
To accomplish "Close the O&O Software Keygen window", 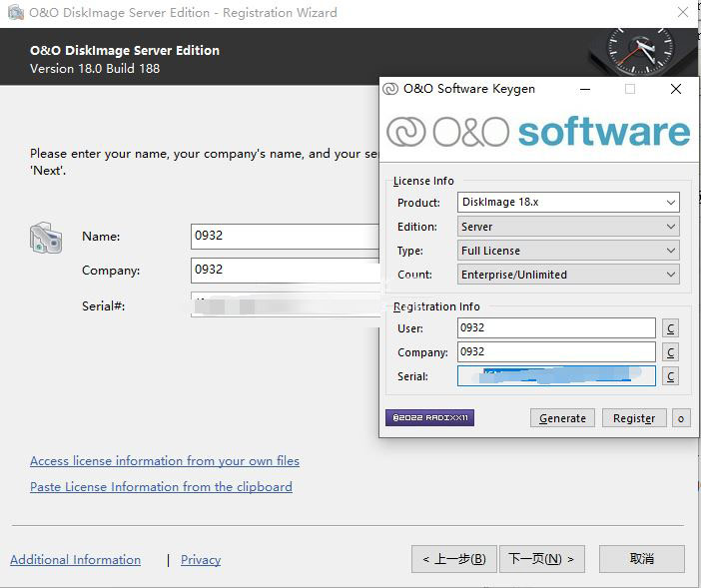I will [676, 89].
